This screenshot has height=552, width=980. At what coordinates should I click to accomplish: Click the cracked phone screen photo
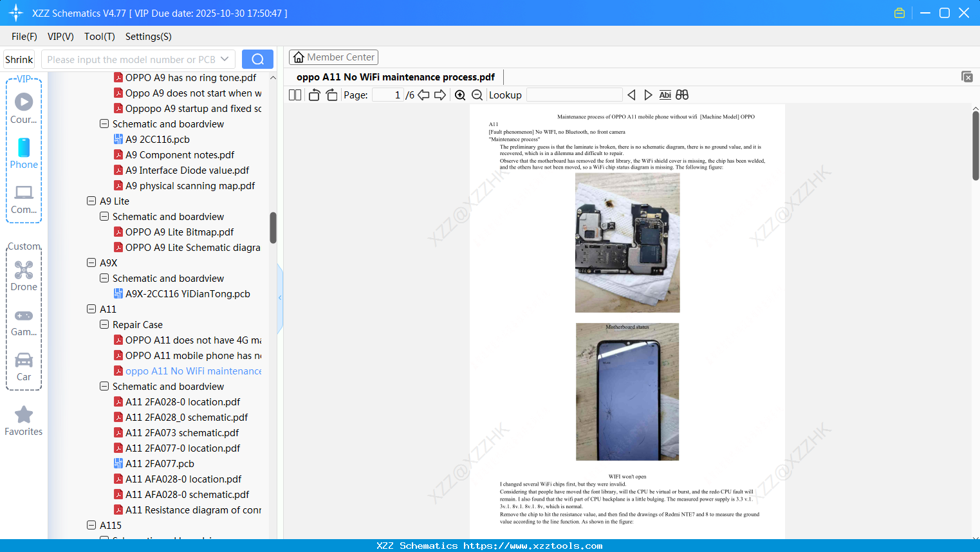627,392
